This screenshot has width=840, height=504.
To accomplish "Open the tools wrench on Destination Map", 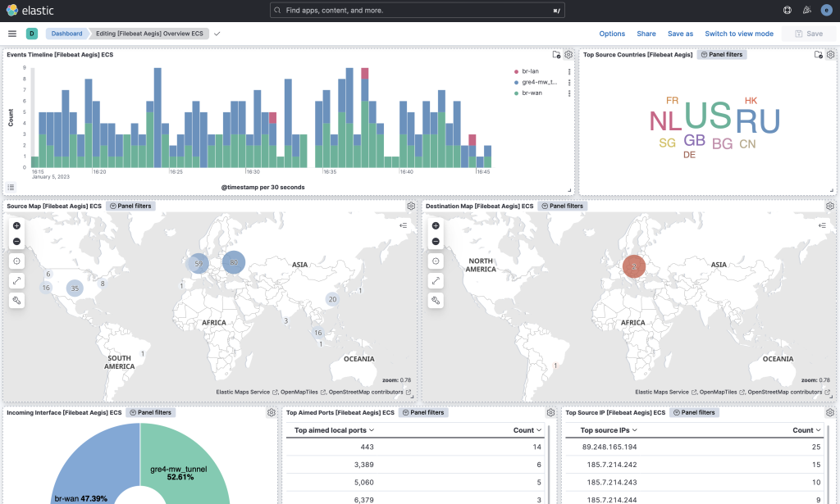I will click(436, 300).
